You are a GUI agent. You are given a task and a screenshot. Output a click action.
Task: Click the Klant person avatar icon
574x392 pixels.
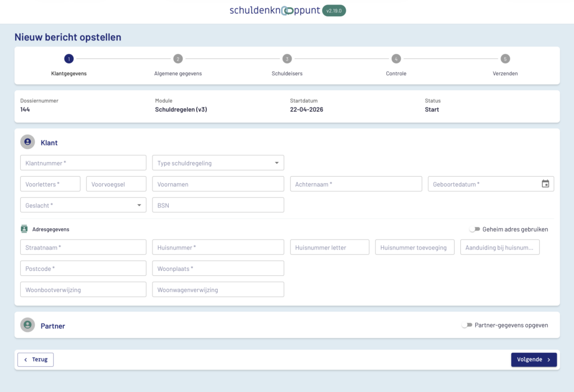[x=27, y=142]
